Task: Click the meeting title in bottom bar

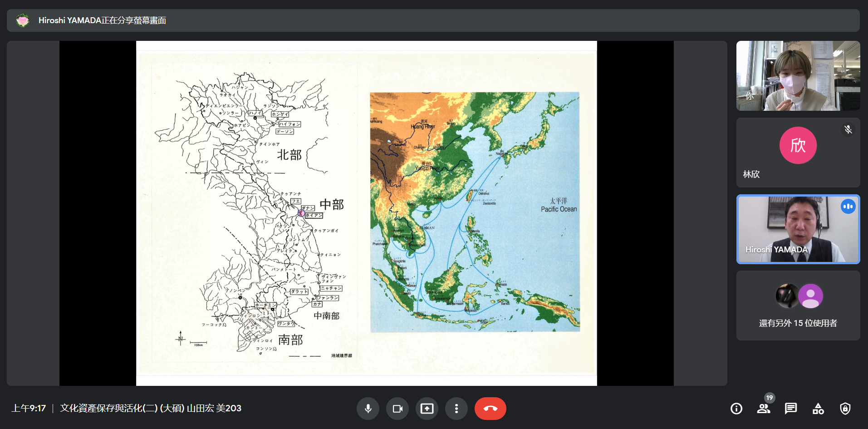Action: point(151,408)
